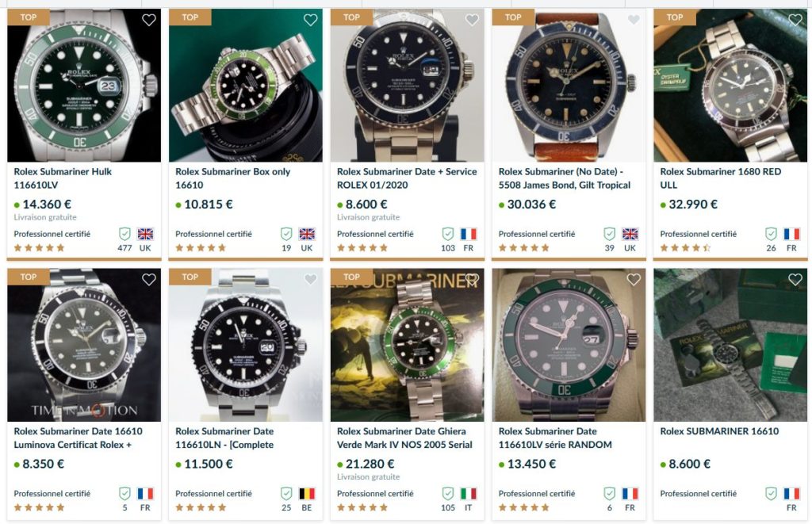The image size is (812, 524).
Task: Click certified shield icon on Hulk 116610LV card
Action: point(124,234)
